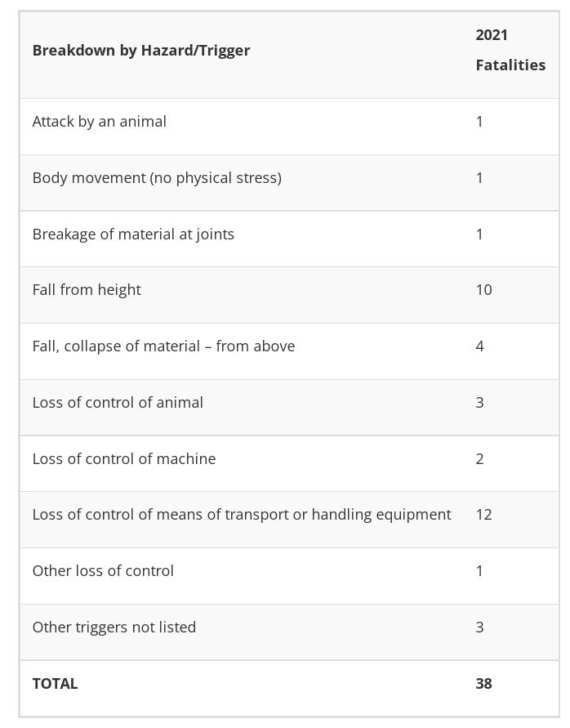570x728 pixels.
Task: Click the fatalities count for Attack by an animal
Action: 479,122
